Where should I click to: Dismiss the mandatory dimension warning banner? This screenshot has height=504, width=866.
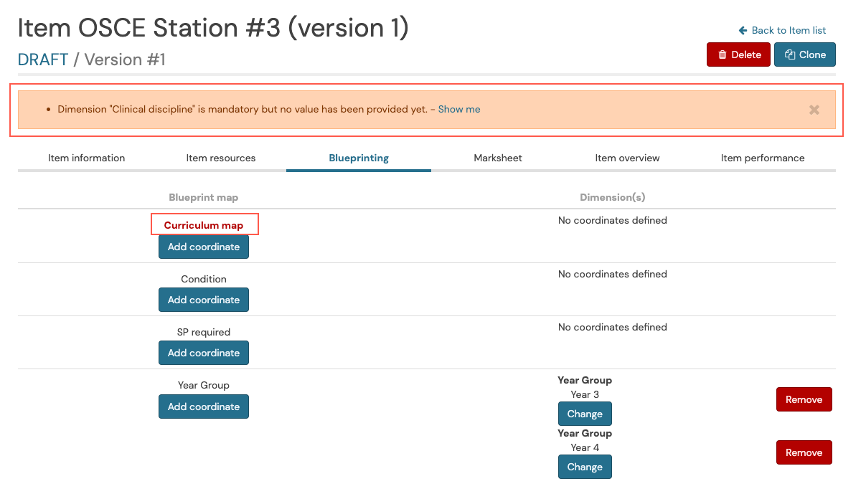tap(814, 109)
